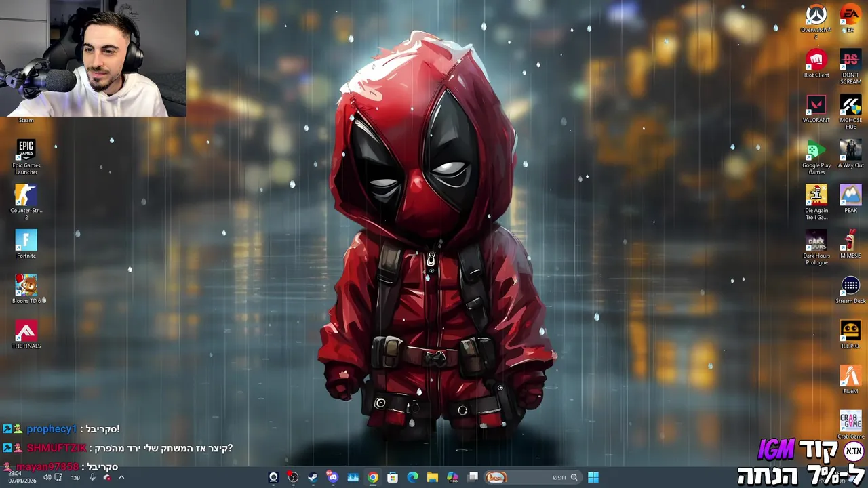Open Dark Hours Prologue shortcut
This screenshot has width=868, height=488.
click(816, 247)
